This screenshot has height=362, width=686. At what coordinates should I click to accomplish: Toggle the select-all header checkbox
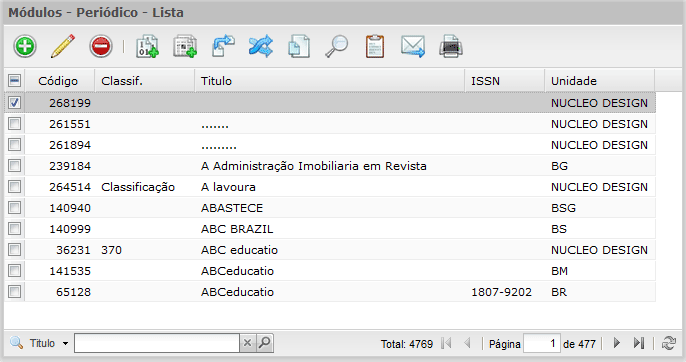14,81
